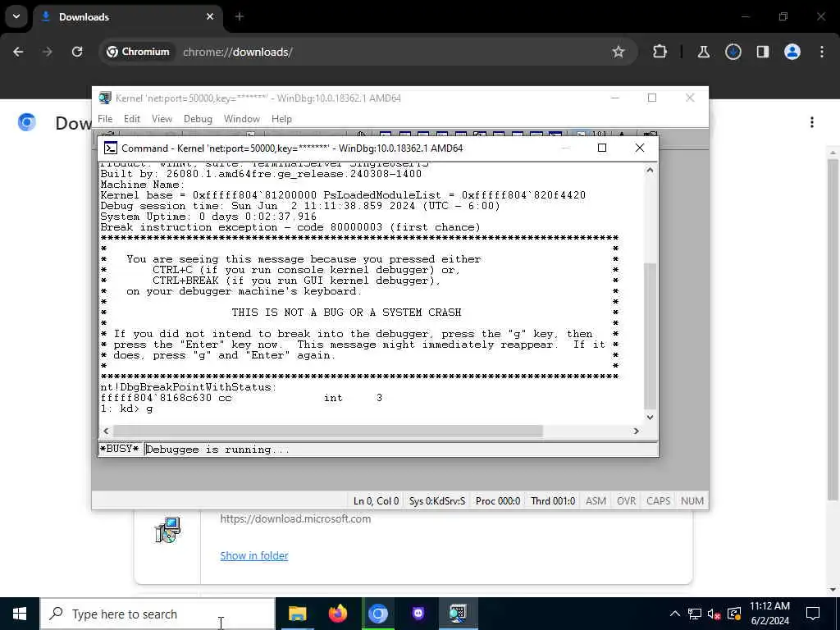The image size is (840, 630).
Task: Click CAPS status indicator
Action: (x=659, y=501)
